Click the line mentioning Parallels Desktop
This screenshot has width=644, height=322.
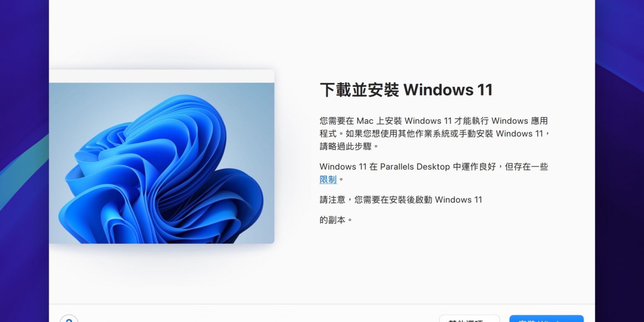434,166
